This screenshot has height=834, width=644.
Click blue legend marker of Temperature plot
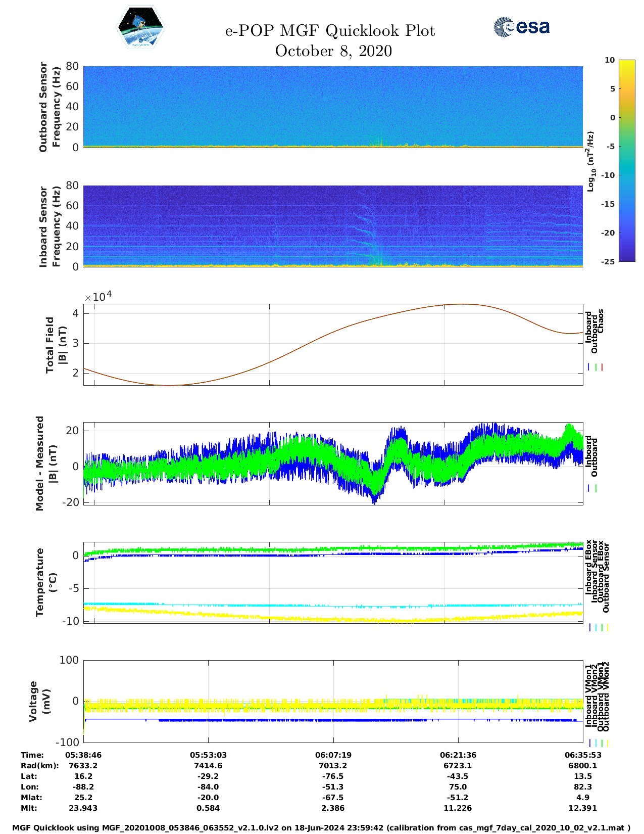click(590, 627)
